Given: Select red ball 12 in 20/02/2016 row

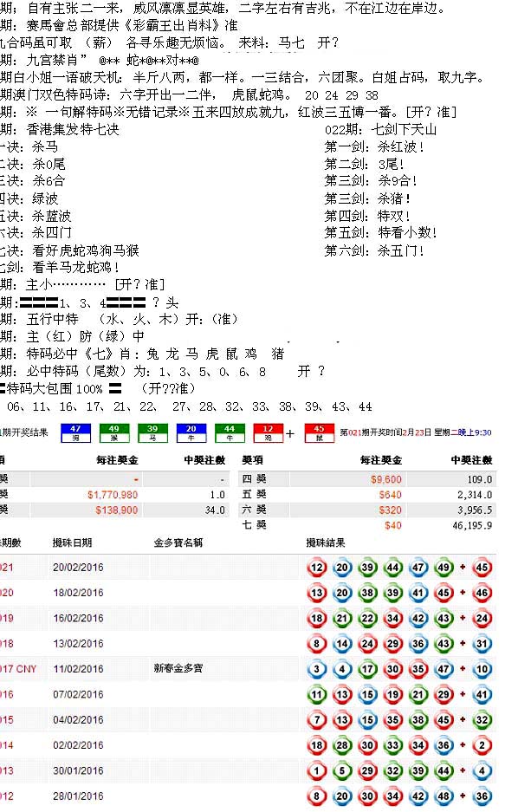Looking at the screenshot, I should pyautogui.click(x=317, y=568).
